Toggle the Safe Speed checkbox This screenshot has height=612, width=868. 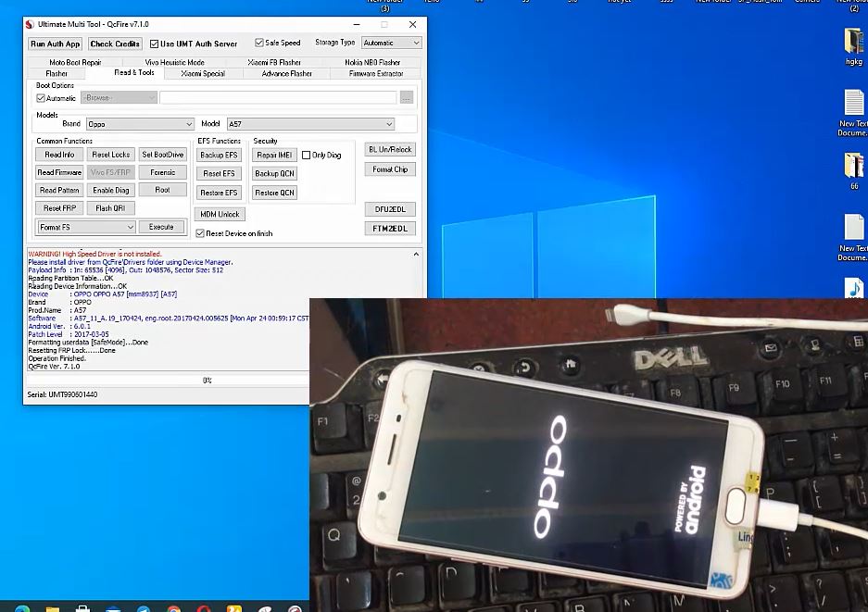[258, 43]
